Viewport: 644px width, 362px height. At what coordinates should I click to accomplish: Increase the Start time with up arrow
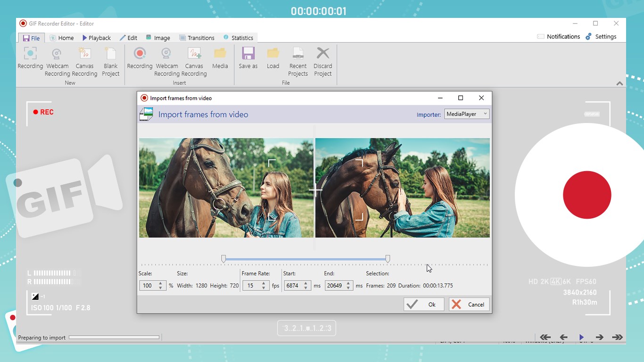305,284
